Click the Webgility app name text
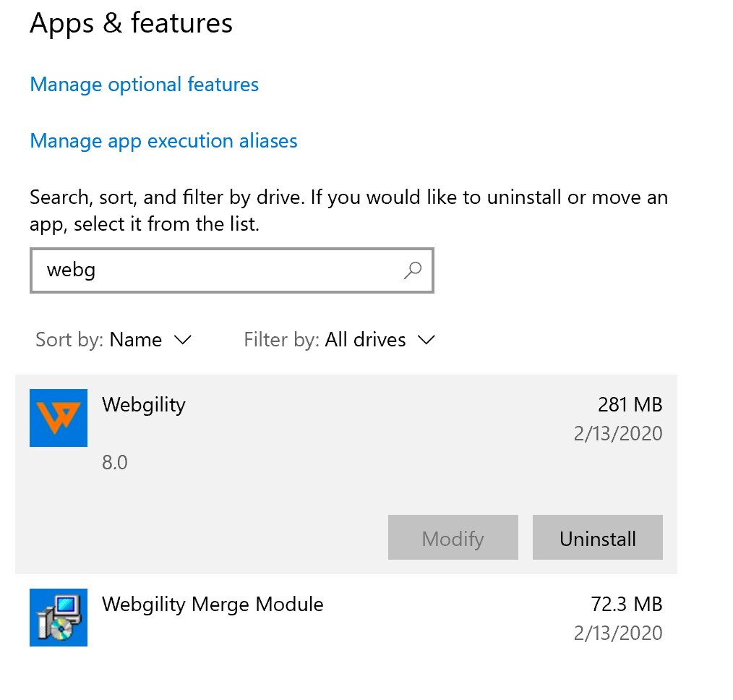The height and width of the screenshot is (700, 733). (144, 405)
